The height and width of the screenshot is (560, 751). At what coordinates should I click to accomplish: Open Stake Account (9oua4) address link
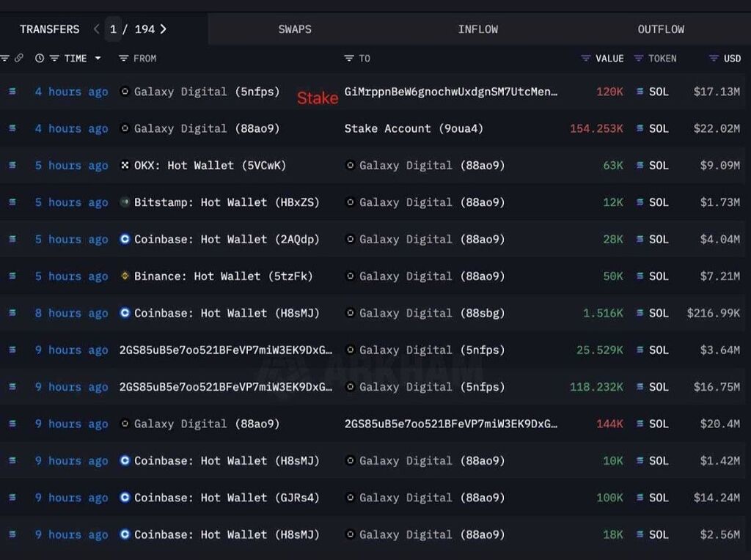tap(414, 129)
